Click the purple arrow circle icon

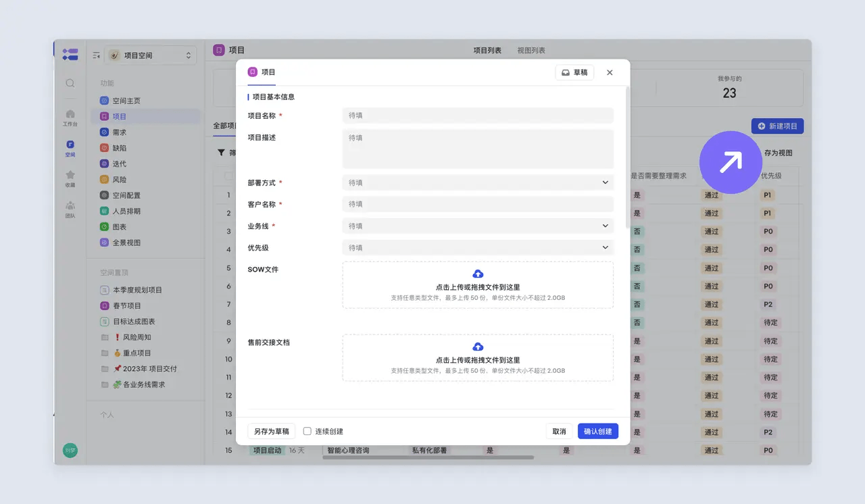[x=731, y=162]
